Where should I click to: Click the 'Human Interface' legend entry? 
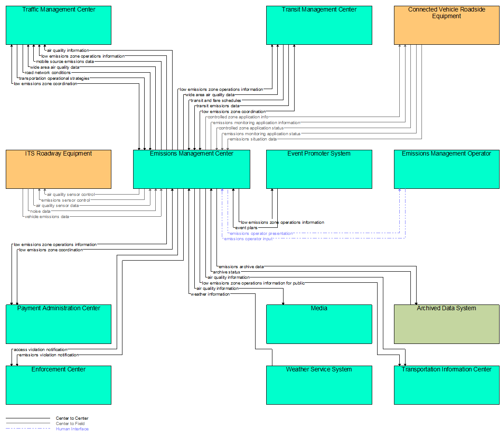pyautogui.click(x=72, y=429)
